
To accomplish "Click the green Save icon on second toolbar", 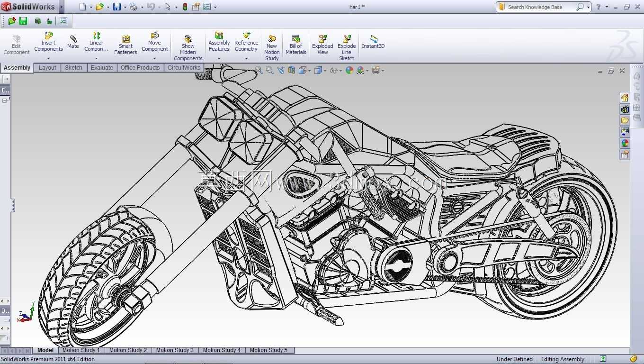I will tap(23, 21).
